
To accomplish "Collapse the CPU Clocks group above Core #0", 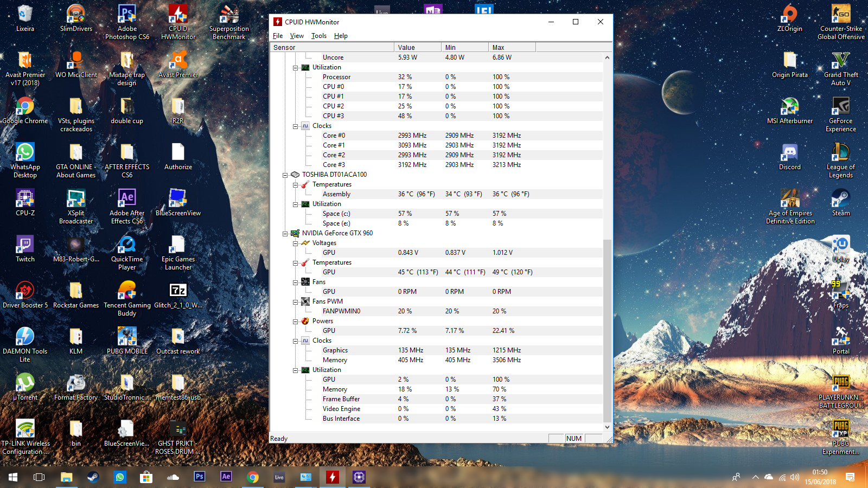I will click(296, 126).
